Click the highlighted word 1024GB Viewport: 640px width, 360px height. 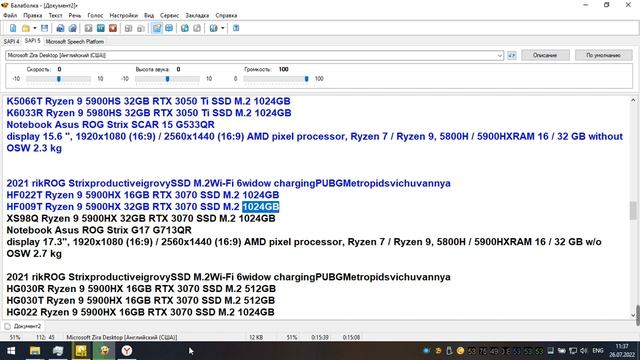[x=260, y=207]
